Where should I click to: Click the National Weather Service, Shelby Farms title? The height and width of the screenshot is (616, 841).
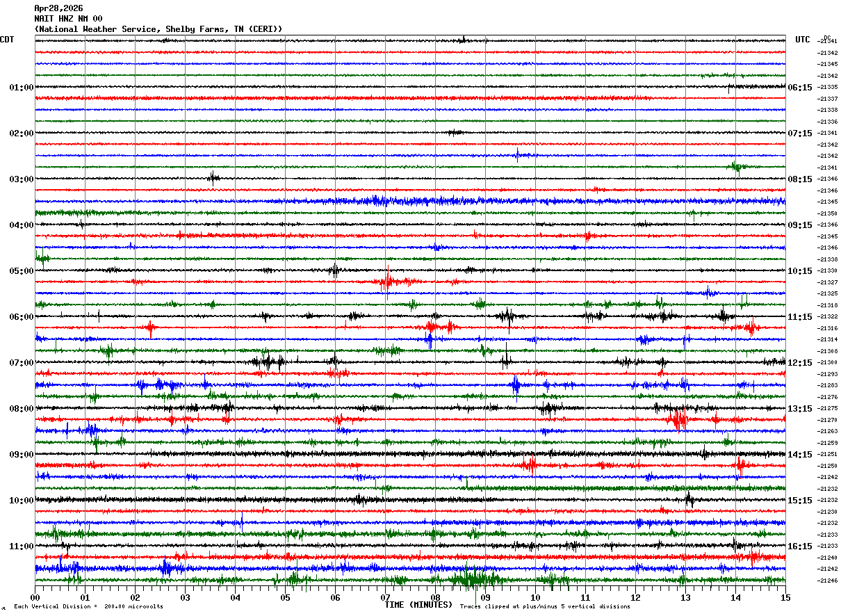(x=158, y=29)
